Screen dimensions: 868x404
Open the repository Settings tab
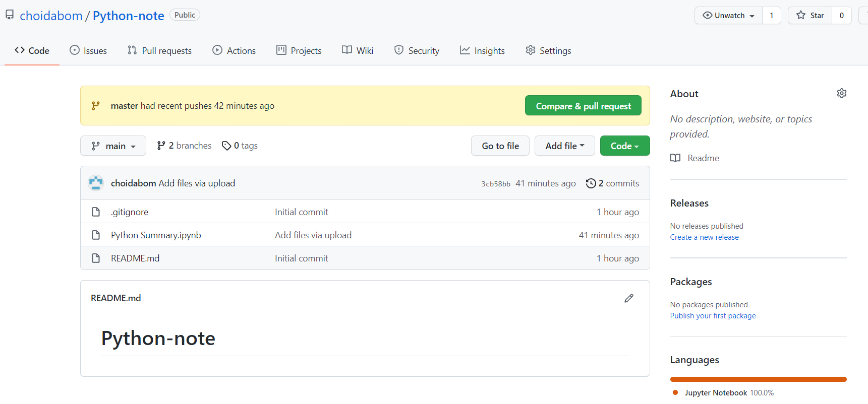[548, 50]
